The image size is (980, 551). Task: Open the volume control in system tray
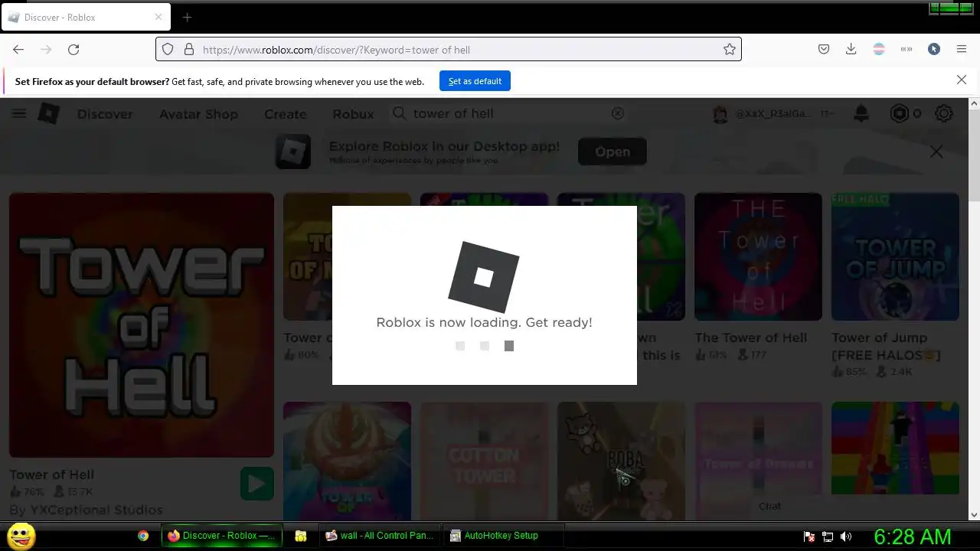(x=846, y=536)
